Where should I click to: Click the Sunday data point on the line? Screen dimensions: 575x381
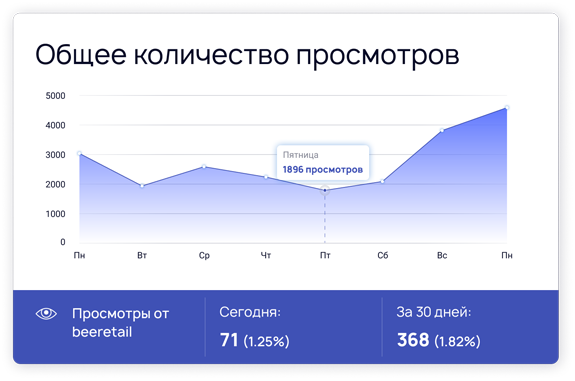(x=442, y=130)
